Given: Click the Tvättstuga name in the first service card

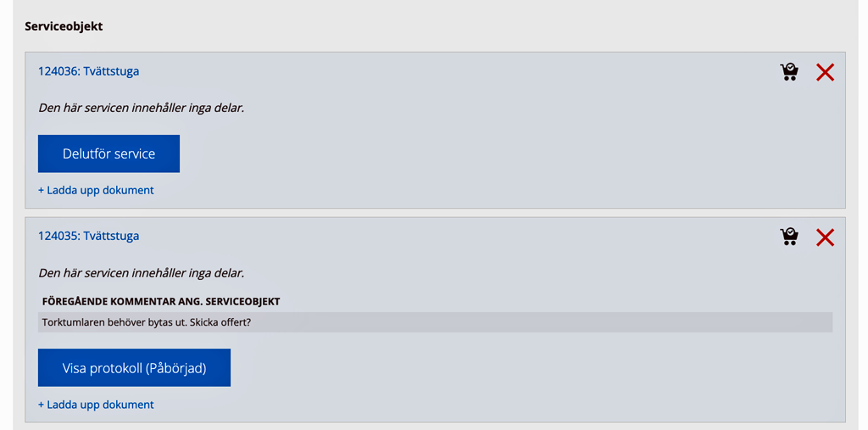Looking at the screenshot, I should tap(111, 71).
